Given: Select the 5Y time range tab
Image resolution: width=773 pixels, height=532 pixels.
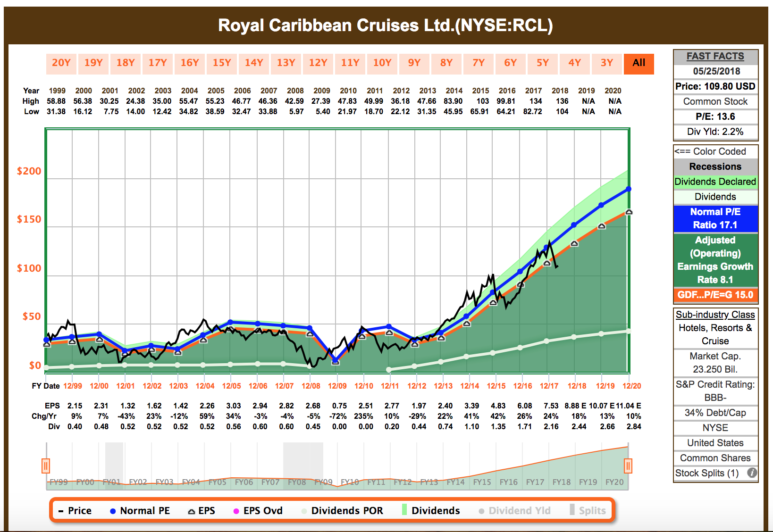Looking at the screenshot, I should click(x=543, y=64).
